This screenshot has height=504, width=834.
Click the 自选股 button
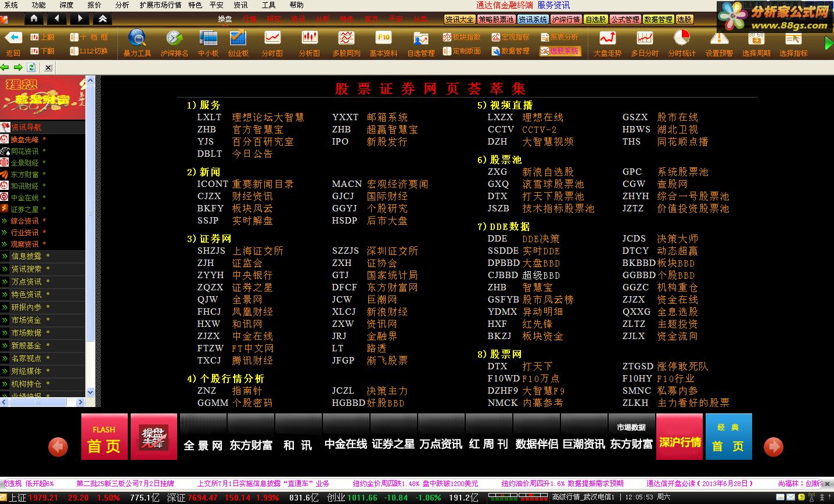click(x=595, y=19)
